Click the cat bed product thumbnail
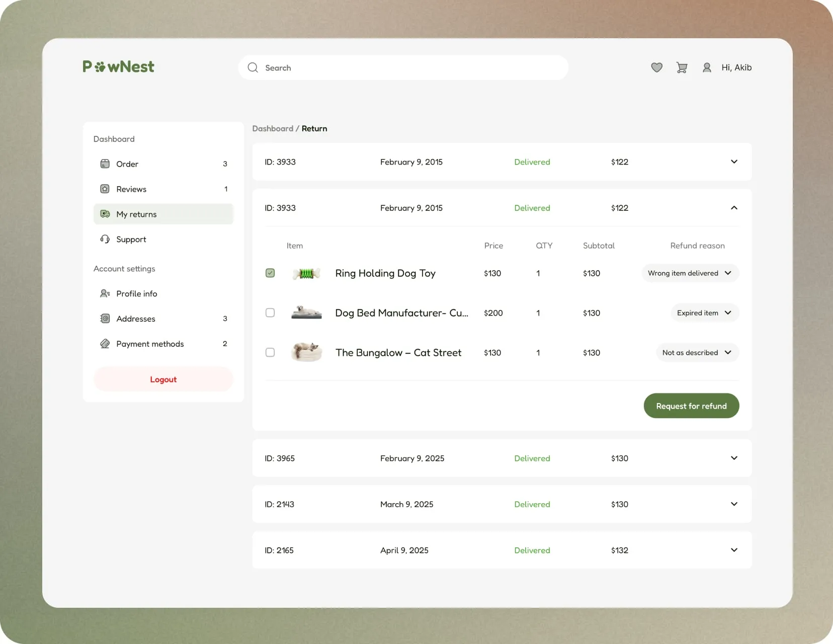Screen dimensions: 833x644 [x=306, y=352]
